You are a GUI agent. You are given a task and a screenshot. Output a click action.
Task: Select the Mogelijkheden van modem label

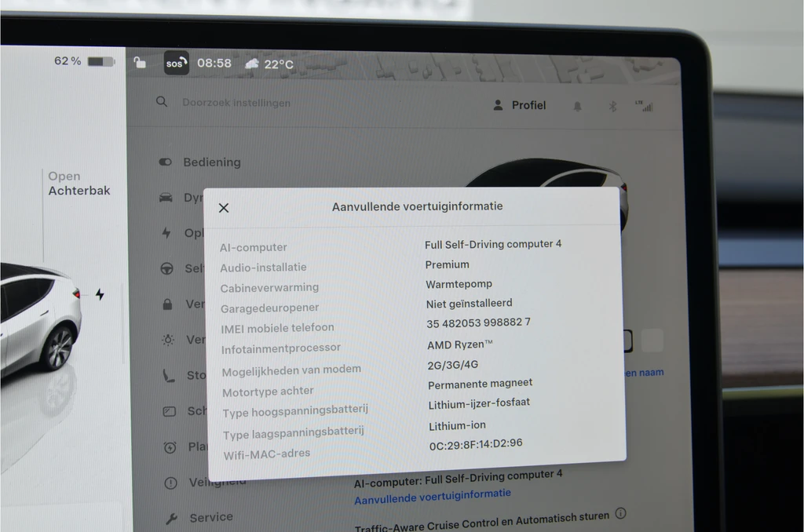(291, 370)
